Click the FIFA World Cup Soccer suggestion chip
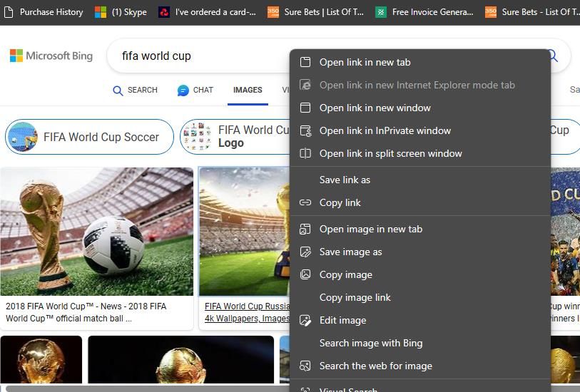Image resolution: width=580 pixels, height=392 pixels. [x=89, y=137]
